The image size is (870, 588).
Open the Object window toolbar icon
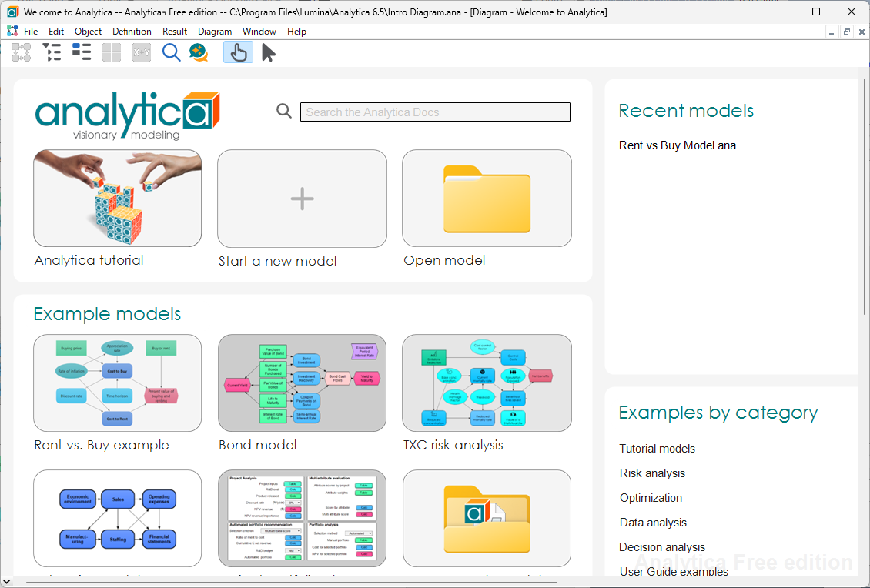point(82,52)
